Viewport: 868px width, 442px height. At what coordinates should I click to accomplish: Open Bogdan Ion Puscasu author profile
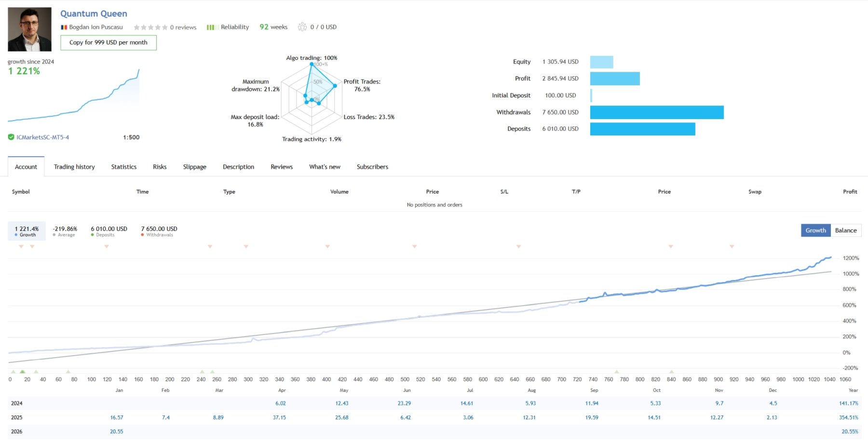coord(96,27)
